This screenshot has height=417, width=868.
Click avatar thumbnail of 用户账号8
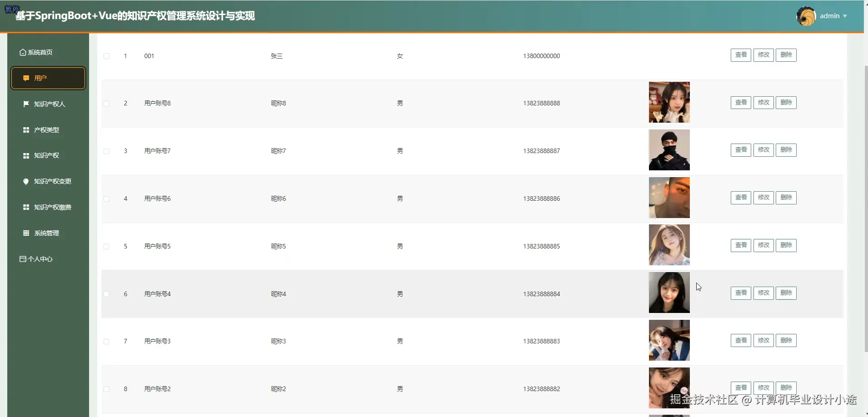[669, 102]
